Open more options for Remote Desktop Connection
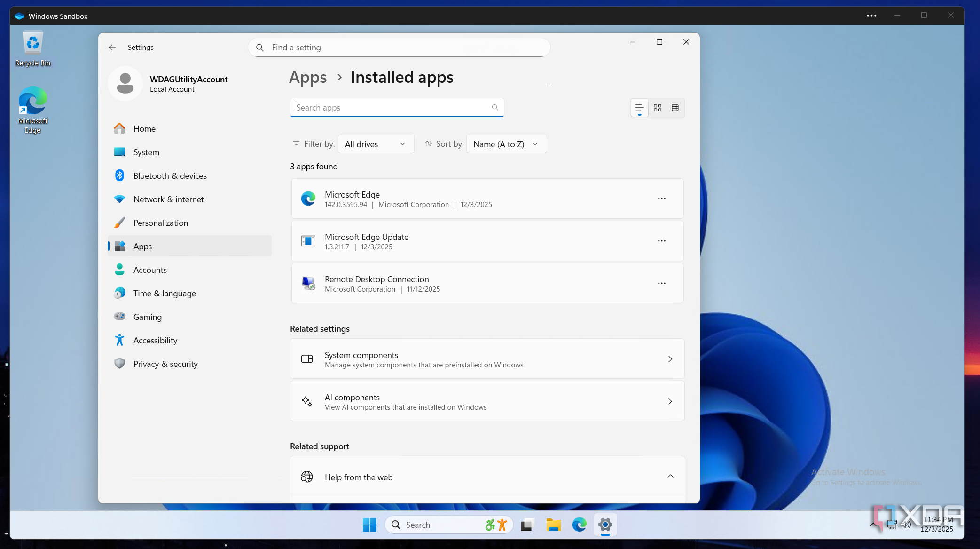980x549 pixels. (x=661, y=283)
